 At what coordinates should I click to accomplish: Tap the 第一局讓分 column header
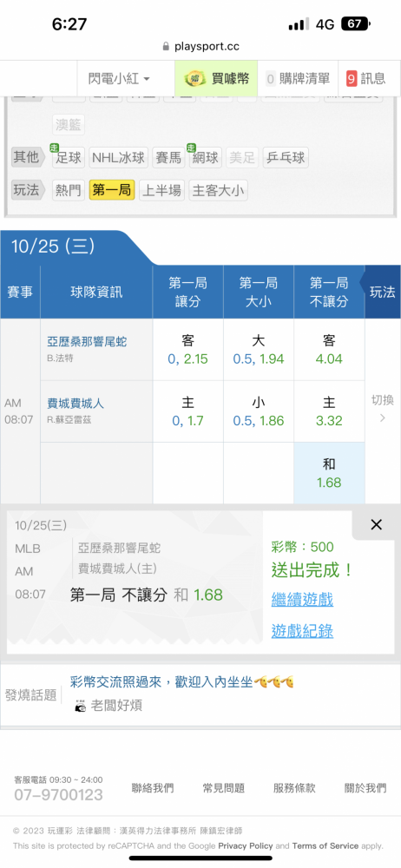[187, 293]
